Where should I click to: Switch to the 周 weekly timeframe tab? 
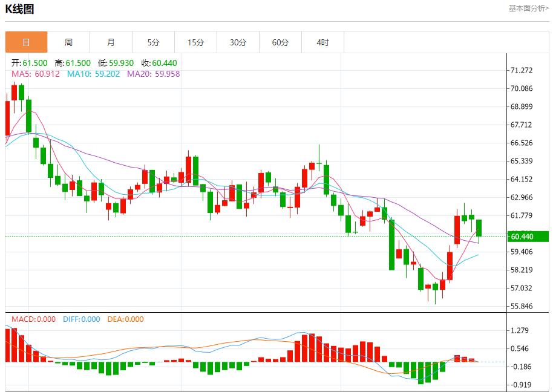pos(68,42)
